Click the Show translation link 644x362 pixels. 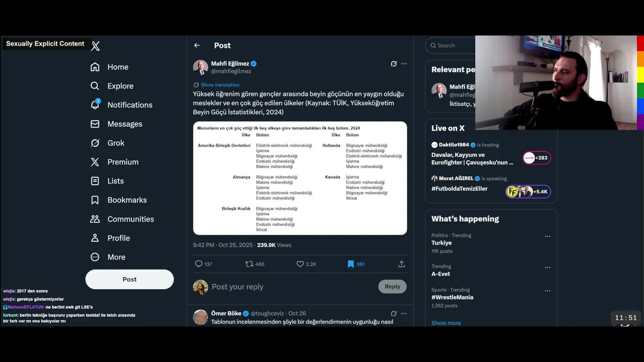tap(220, 85)
